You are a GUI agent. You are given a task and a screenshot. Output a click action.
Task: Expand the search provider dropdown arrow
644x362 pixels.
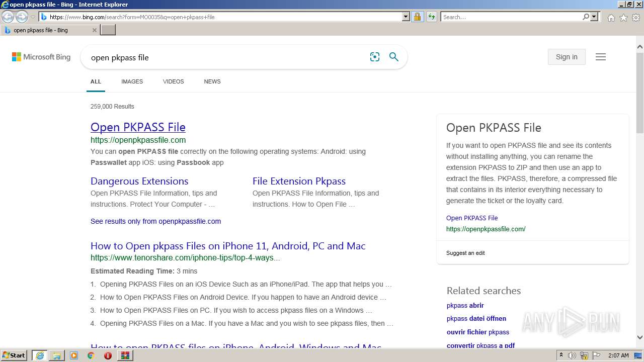point(594,17)
